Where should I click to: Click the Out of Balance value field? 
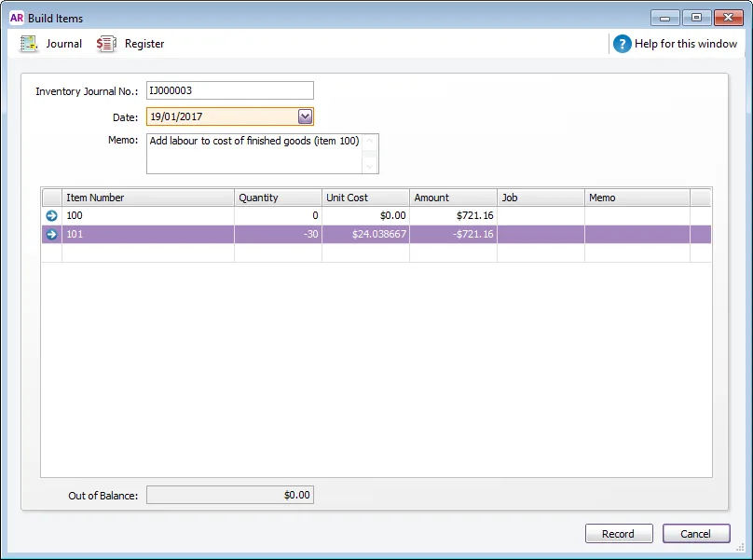click(x=230, y=495)
